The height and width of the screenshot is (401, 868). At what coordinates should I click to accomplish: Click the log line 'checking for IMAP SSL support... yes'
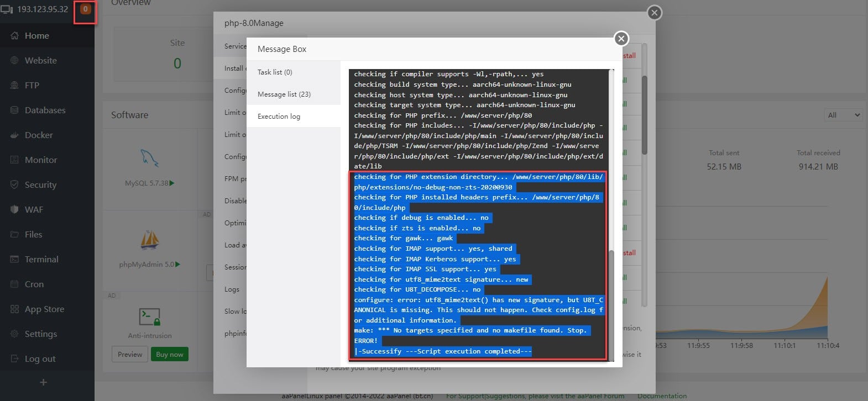(425, 269)
